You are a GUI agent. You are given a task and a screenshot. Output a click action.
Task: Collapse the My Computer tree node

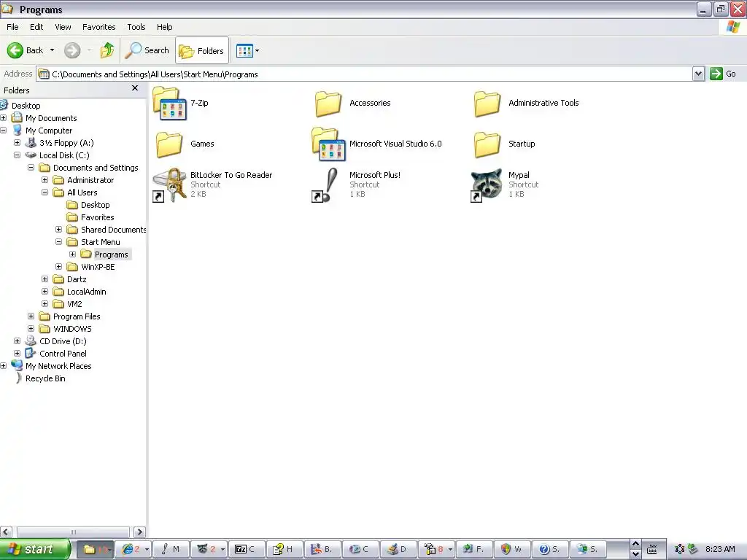pos(4,130)
